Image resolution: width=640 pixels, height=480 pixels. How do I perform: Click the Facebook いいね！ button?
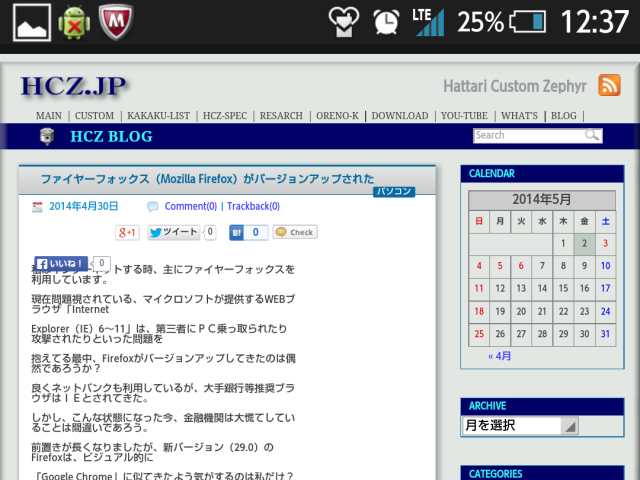tap(61, 264)
